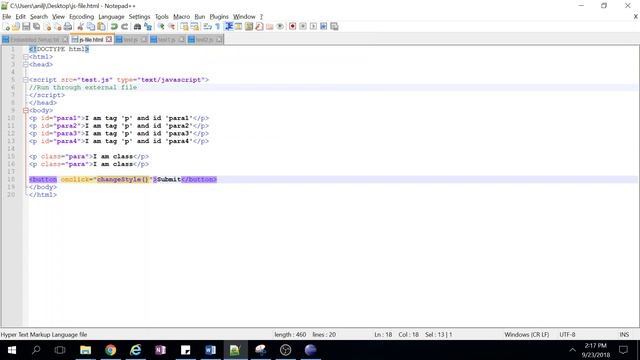Cut selection with the scissors icon
Screen dimensions: 640x360
(x=80, y=27)
